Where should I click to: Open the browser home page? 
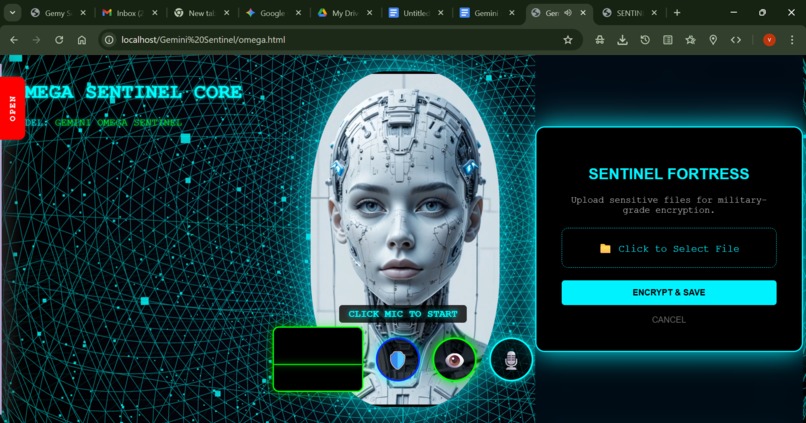click(x=82, y=40)
